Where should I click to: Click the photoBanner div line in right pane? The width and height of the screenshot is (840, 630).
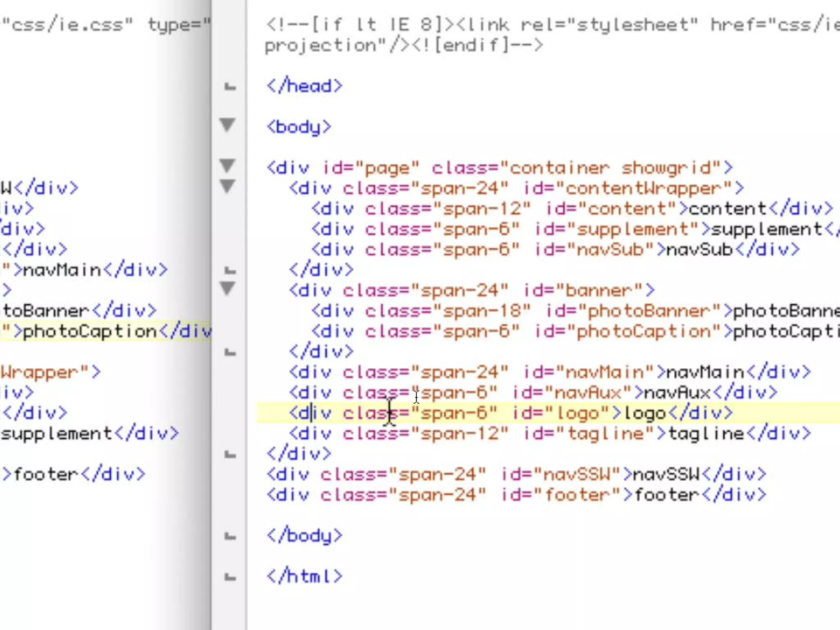[x=574, y=311]
